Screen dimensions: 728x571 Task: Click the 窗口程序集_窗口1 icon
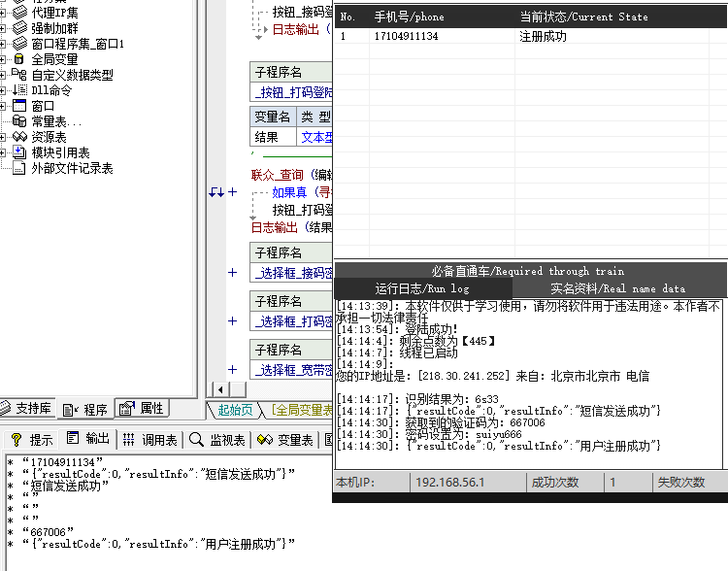[x=19, y=44]
